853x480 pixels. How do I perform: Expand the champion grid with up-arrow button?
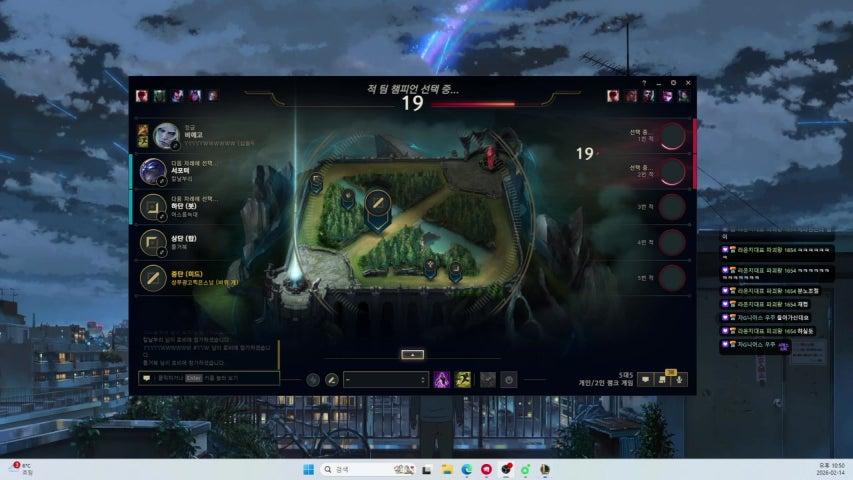412,354
